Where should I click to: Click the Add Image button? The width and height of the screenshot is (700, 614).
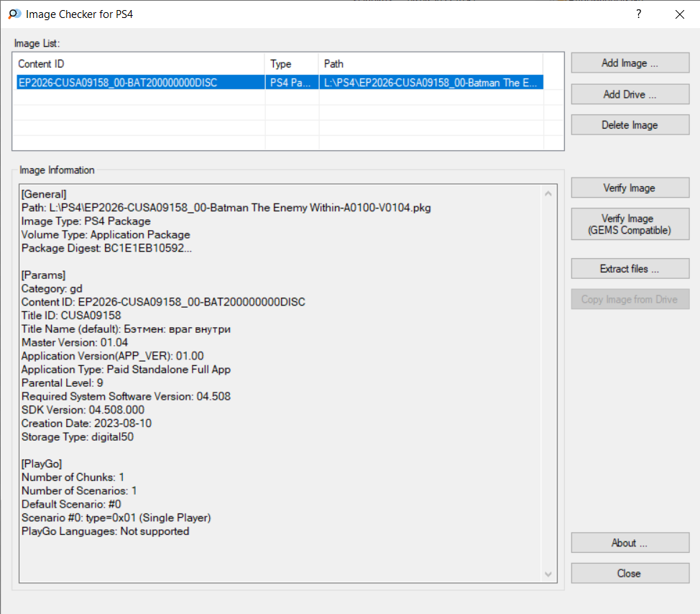pos(630,63)
